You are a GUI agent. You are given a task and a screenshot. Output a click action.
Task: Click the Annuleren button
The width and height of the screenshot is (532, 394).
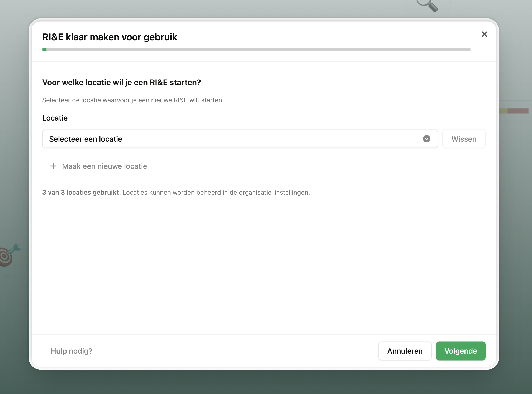click(405, 351)
